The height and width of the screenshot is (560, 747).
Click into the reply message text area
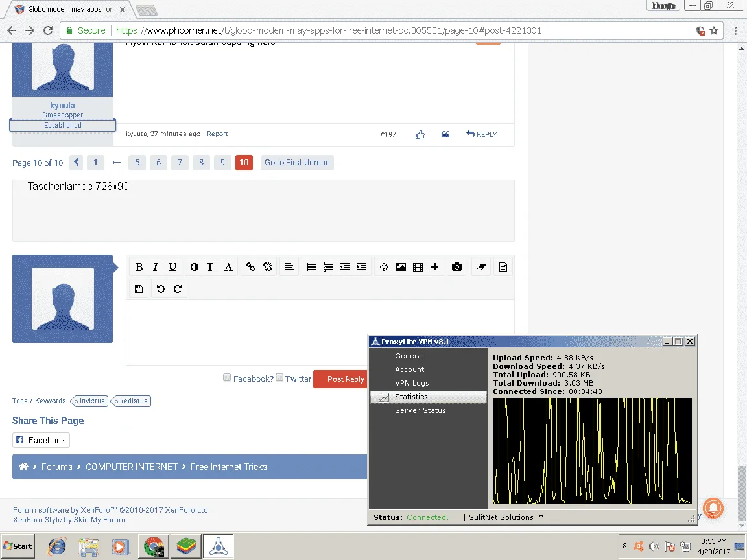click(x=320, y=332)
